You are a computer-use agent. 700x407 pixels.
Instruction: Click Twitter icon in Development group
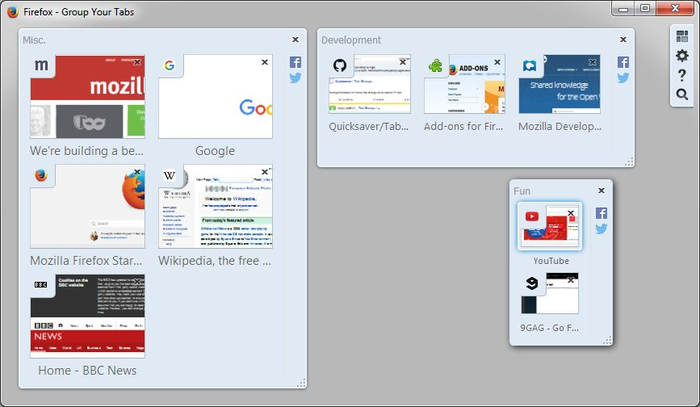point(623,78)
